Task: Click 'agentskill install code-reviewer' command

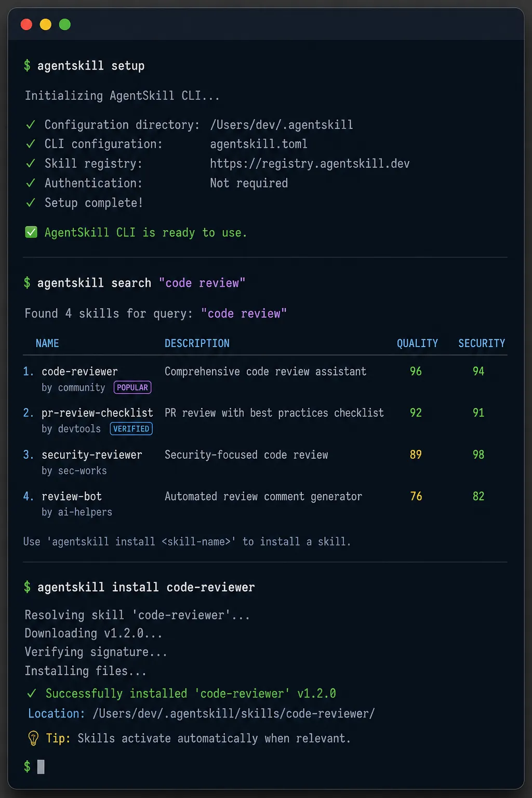Action: (x=140, y=588)
